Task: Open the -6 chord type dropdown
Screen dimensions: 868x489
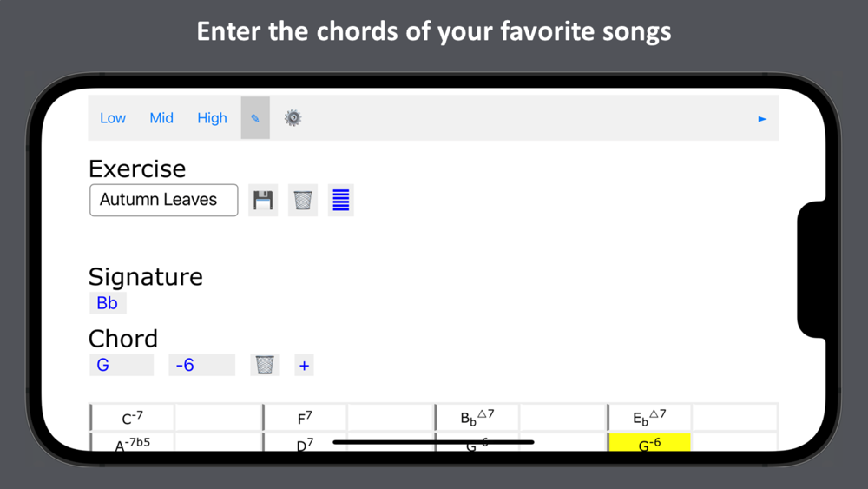Action: pyautogui.click(x=202, y=365)
